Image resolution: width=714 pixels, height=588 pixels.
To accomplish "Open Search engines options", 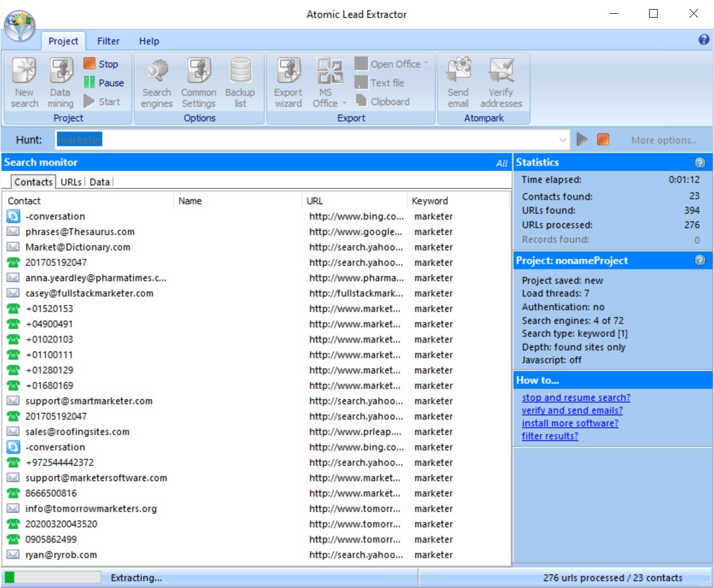I will tap(157, 83).
